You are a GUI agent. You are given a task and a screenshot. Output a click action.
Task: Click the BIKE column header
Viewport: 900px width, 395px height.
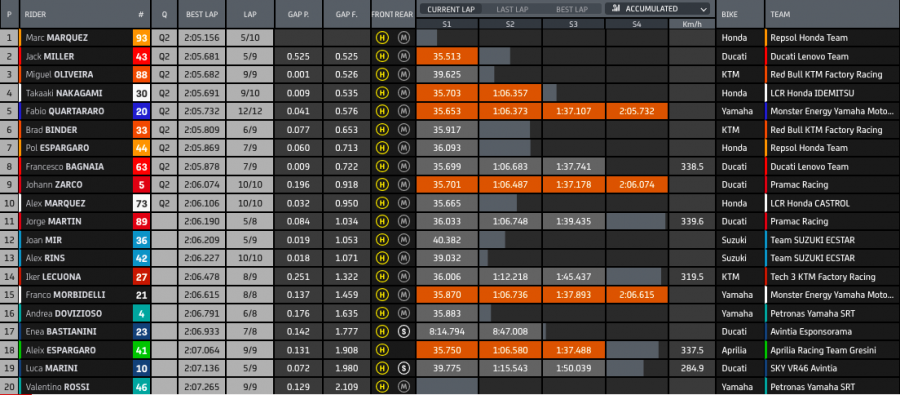pos(740,14)
